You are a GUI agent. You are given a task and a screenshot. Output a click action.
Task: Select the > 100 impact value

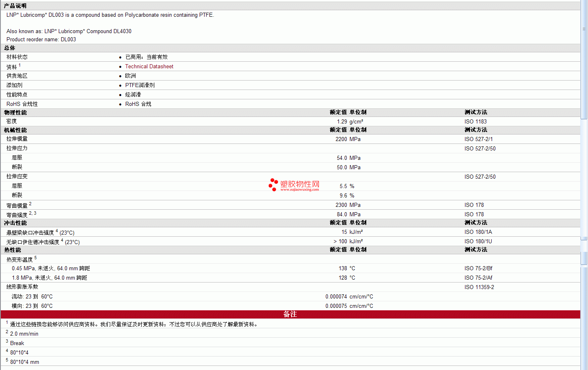click(340, 241)
